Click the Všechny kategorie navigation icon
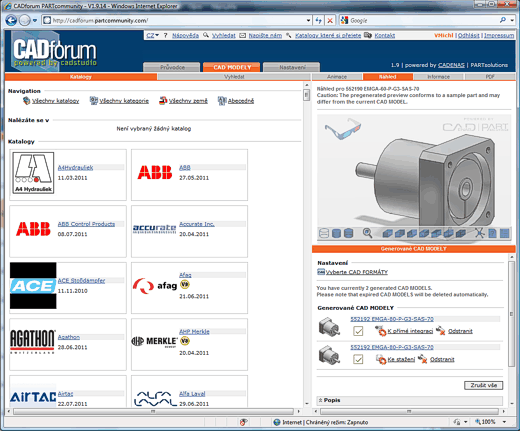Image resolution: width=520 pixels, height=431 pixels. (94, 101)
